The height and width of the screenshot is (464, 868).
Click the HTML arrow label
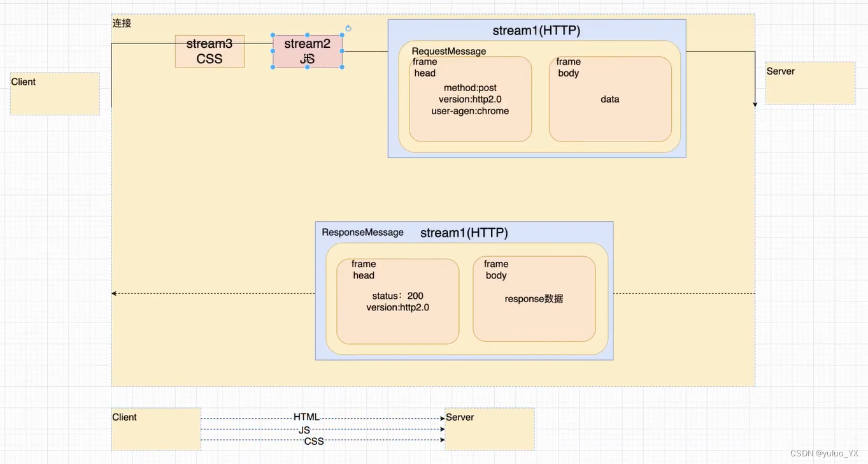coord(306,417)
